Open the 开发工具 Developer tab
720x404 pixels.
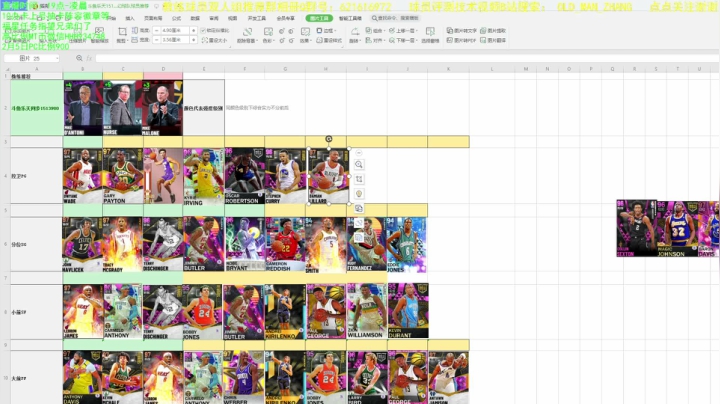tap(256, 18)
